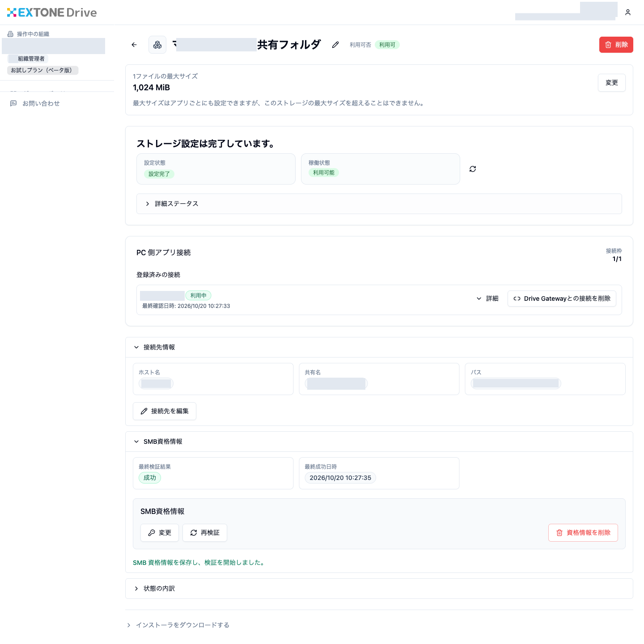Click the 再検証 button
The image size is (644, 644).
click(205, 533)
